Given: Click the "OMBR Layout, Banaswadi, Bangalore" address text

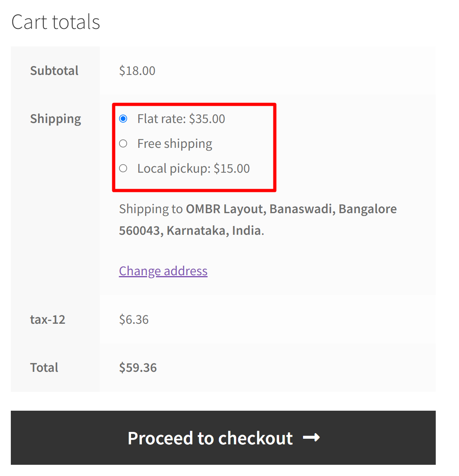Looking at the screenshot, I should click(291, 209).
